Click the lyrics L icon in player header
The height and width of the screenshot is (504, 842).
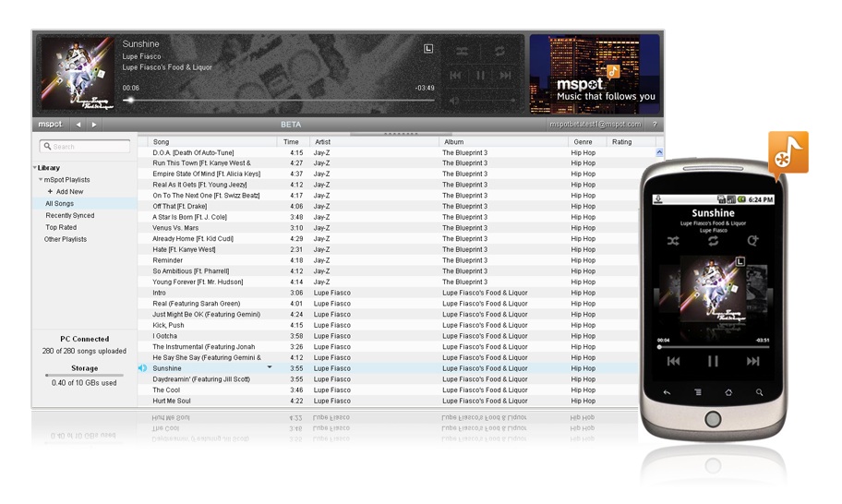coord(428,49)
